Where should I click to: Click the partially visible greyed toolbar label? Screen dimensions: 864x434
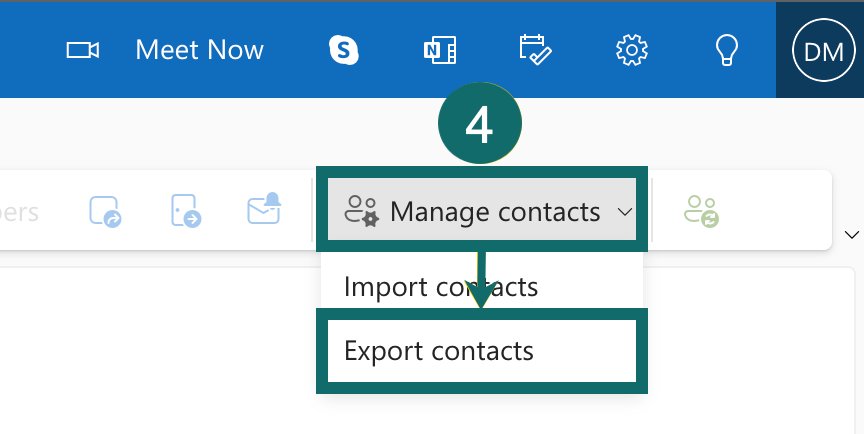point(18,212)
